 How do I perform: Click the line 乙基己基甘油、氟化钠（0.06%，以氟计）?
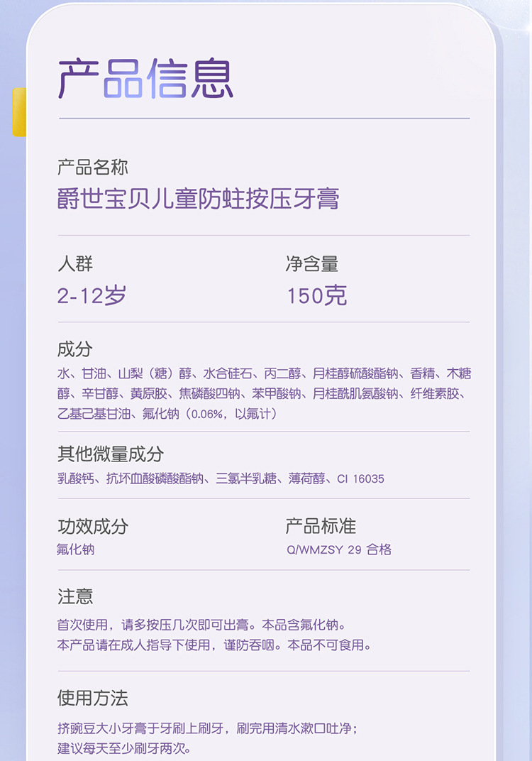point(168,414)
